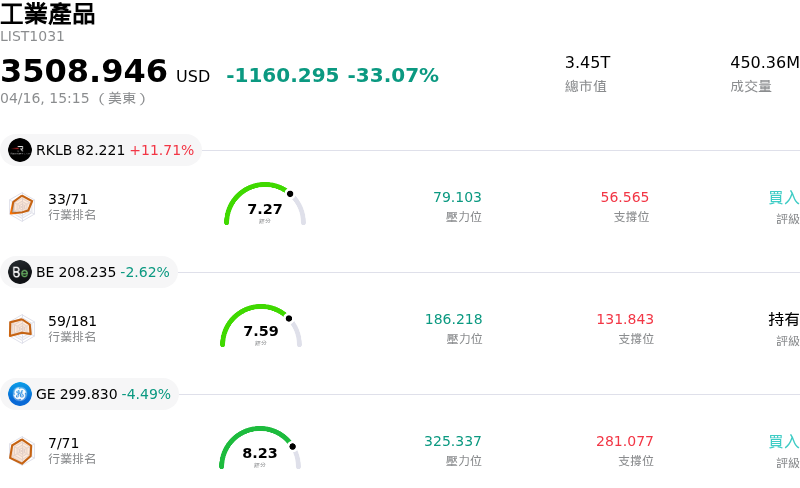Click the BE company logo icon
Screen dimensions: 800x488
[x=20, y=272]
